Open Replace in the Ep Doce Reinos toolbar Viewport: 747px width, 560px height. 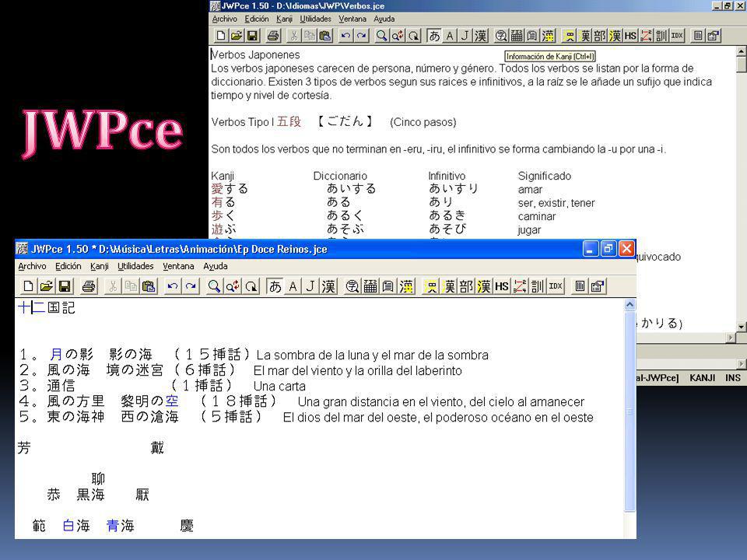233,286
